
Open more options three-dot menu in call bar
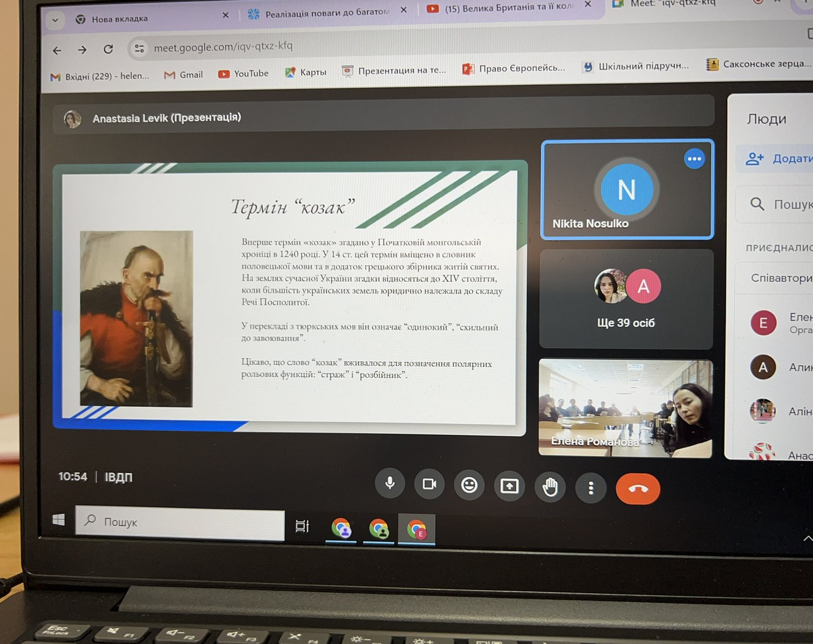click(x=590, y=488)
